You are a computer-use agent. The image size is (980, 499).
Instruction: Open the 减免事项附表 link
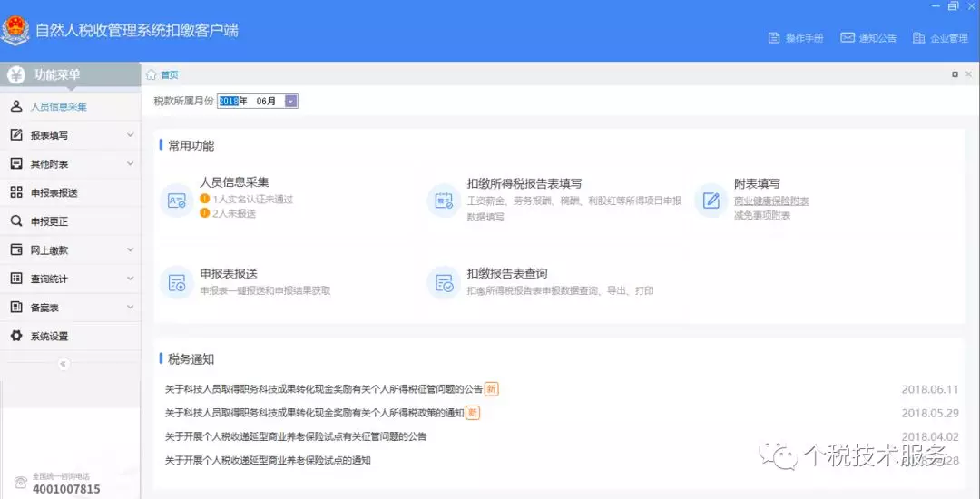point(761,215)
